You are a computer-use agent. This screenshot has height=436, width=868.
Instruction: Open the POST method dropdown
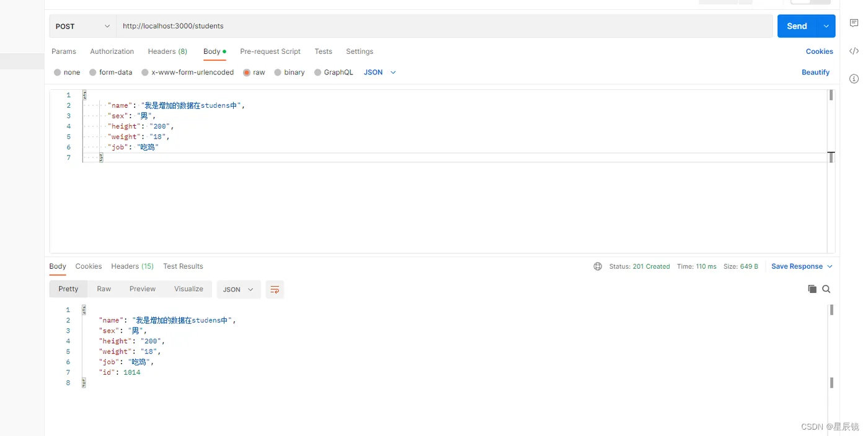click(83, 26)
